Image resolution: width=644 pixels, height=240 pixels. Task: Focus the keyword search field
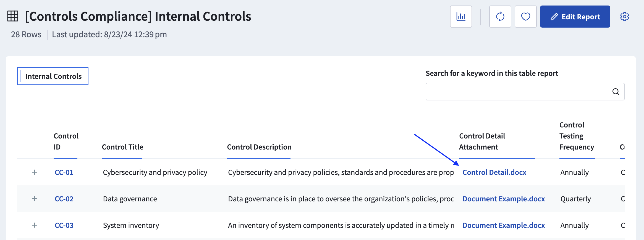pos(525,92)
